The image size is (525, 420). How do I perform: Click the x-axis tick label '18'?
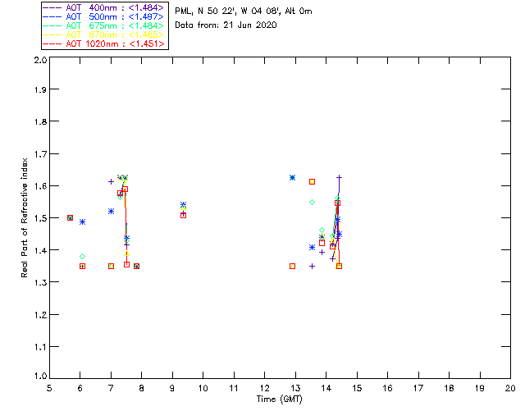tap(449, 388)
